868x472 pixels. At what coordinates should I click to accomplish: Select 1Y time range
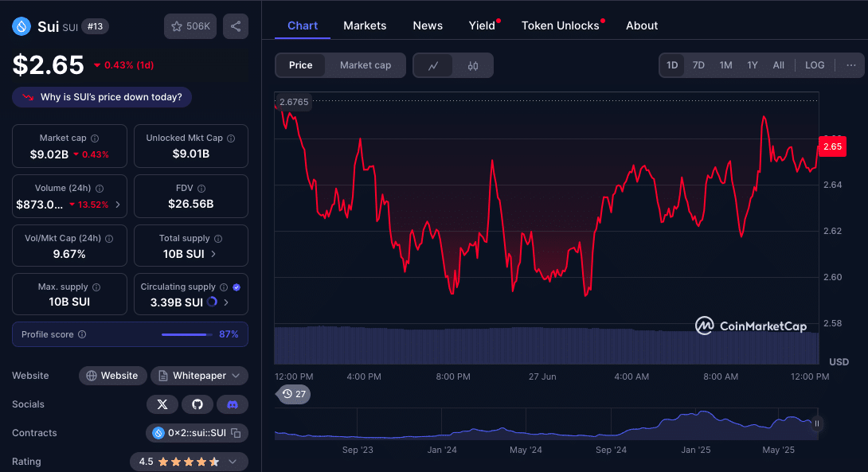click(x=753, y=65)
